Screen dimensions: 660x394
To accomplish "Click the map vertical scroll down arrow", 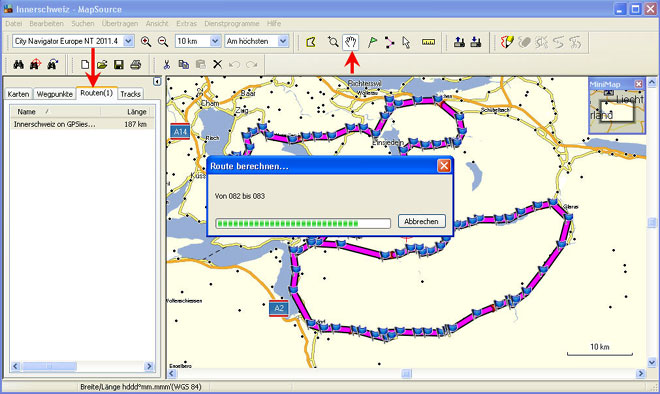I will 652,362.
